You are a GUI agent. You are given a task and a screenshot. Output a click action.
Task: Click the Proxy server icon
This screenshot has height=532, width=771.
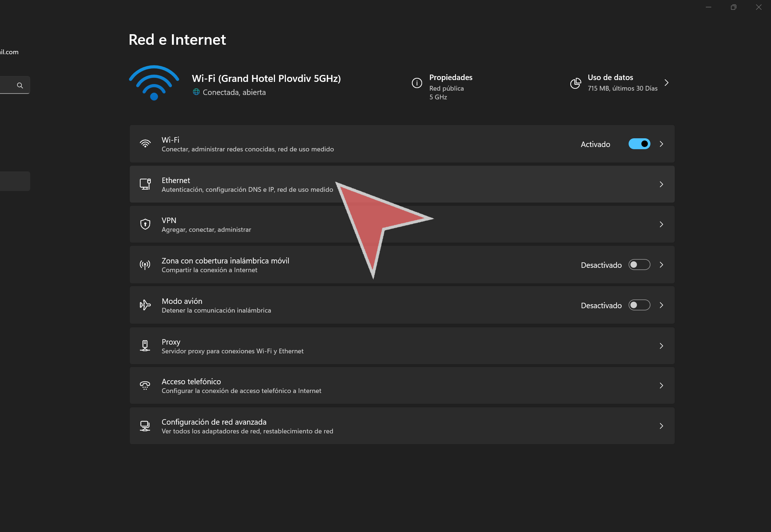145,346
